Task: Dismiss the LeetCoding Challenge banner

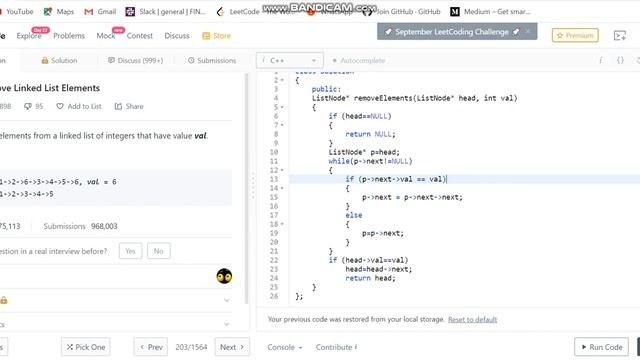Action: pyautogui.click(x=528, y=31)
